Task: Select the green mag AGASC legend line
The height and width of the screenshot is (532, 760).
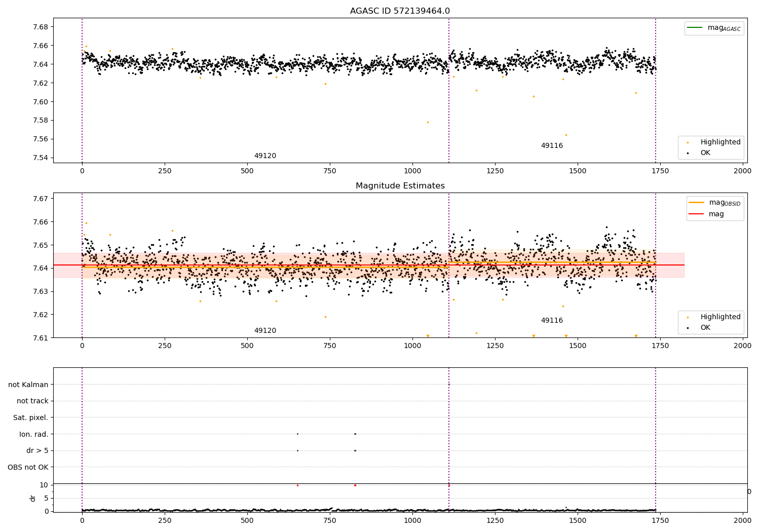Action: click(695, 27)
